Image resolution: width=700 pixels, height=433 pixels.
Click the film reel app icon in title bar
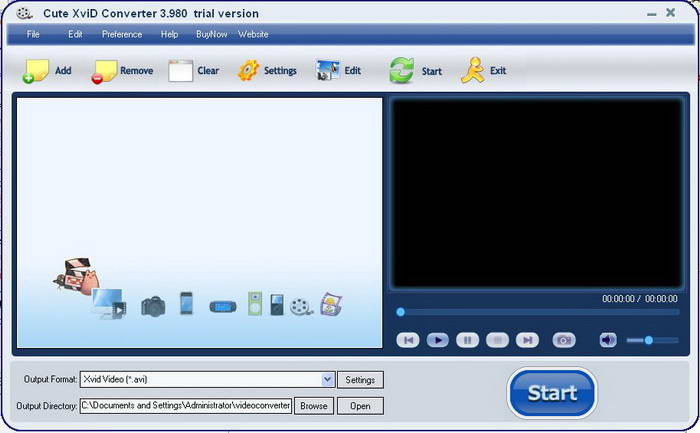coord(24,13)
